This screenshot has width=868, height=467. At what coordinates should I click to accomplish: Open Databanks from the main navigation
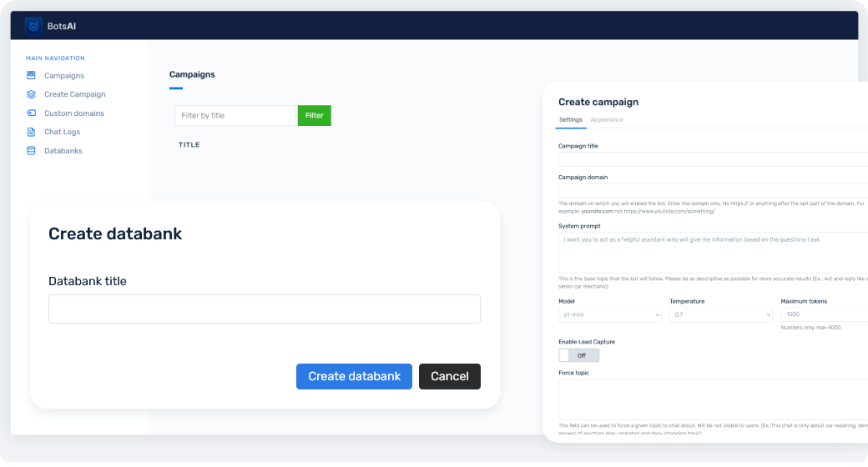pyautogui.click(x=63, y=151)
